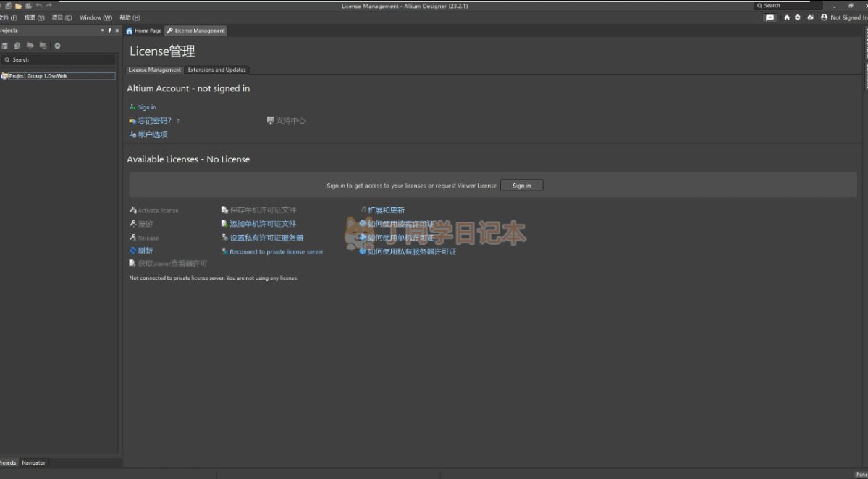The width and height of the screenshot is (868, 479).
Task: Click the greyed 获取Viewer查看器许可 link
Action: pyautogui.click(x=172, y=264)
